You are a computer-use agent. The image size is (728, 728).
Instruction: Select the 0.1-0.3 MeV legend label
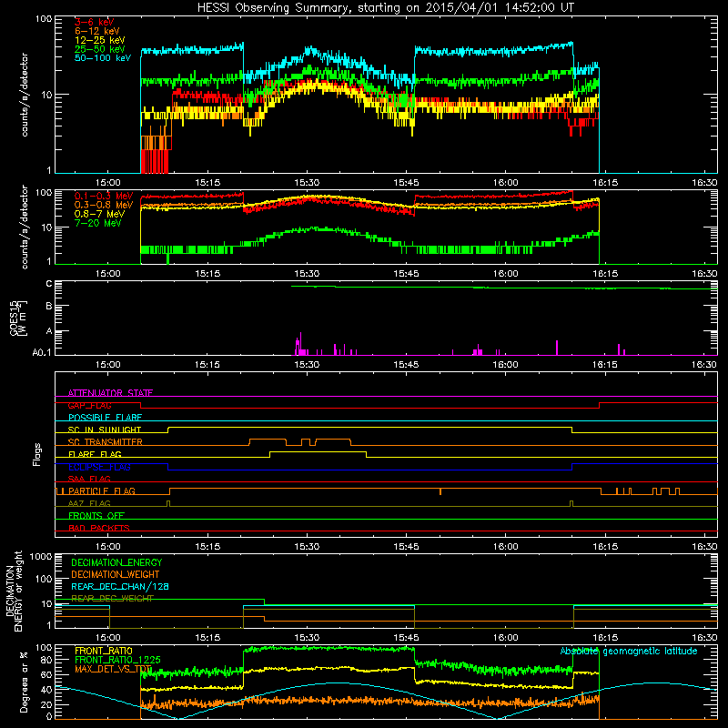[x=104, y=196]
